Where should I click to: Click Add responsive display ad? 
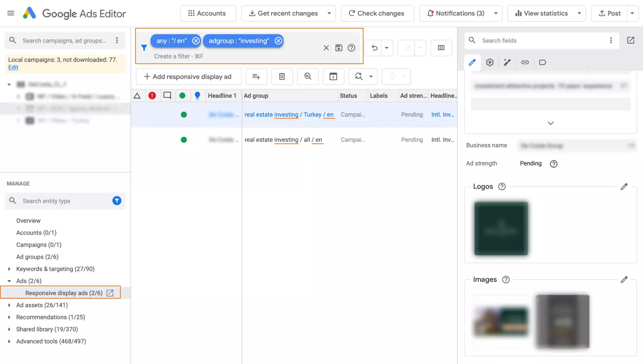coord(189,76)
